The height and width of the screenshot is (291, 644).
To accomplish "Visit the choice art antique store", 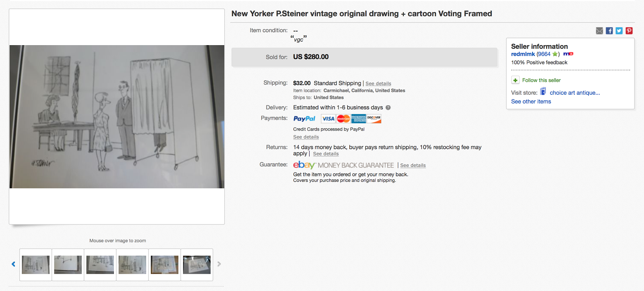I will 575,93.
